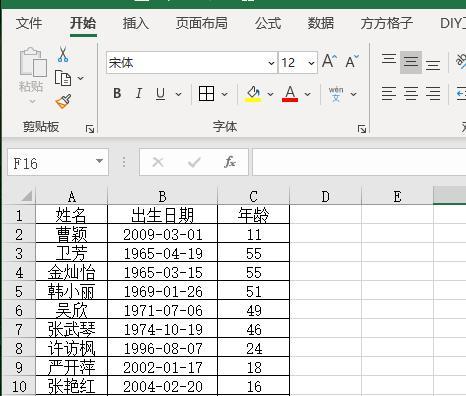
Task: Select column C header
Action: coord(253,197)
